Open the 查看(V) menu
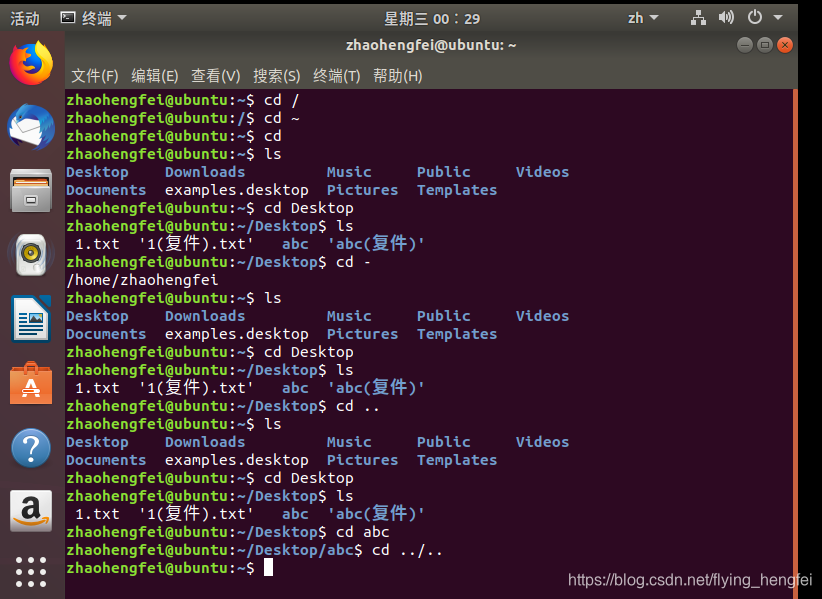 click(215, 76)
